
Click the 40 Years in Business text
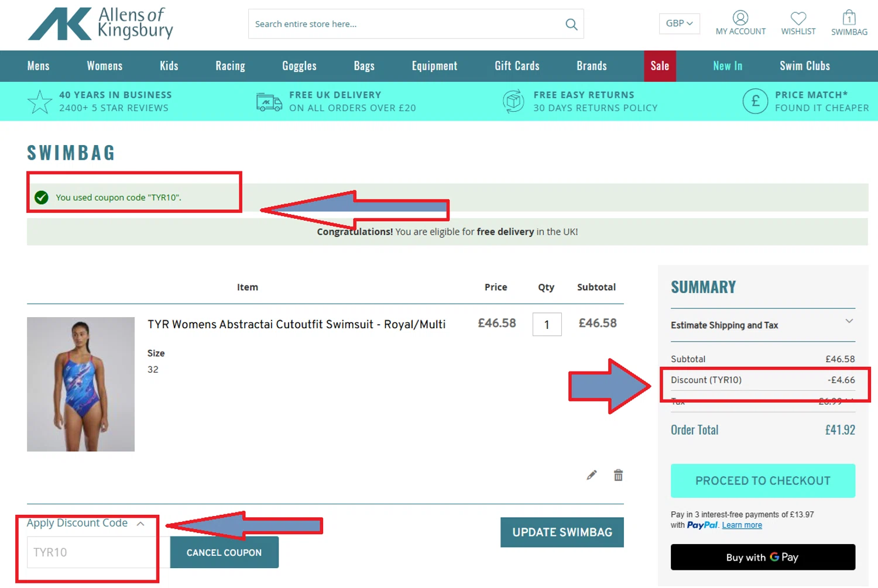[115, 95]
